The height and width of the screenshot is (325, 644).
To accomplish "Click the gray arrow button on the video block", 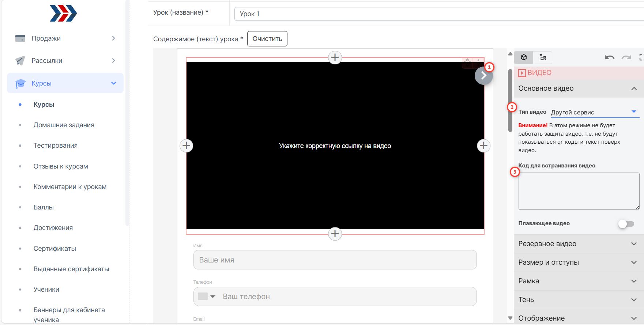I will pyautogui.click(x=483, y=76).
